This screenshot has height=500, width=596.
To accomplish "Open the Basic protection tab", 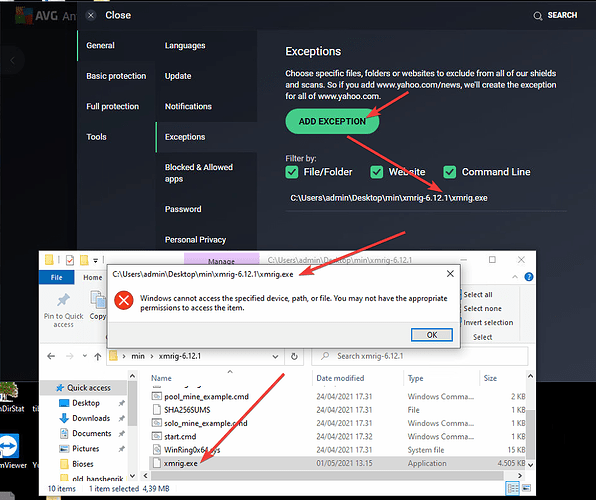I will (x=116, y=76).
